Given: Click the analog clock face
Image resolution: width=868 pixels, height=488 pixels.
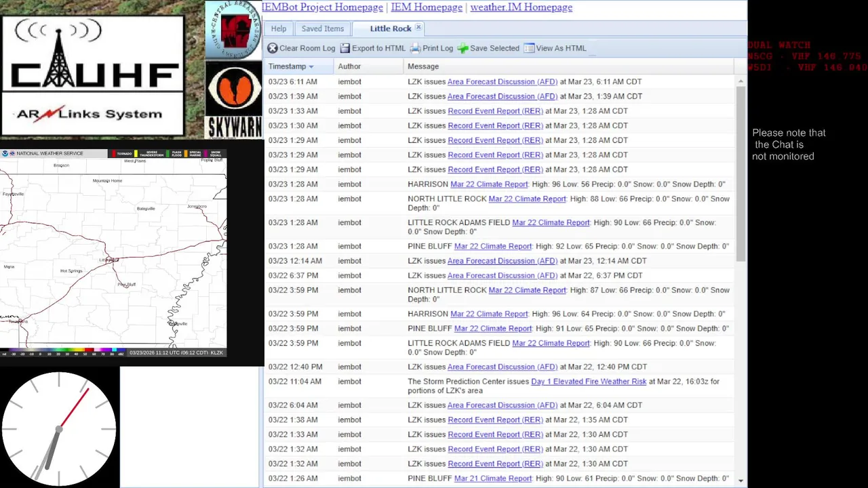Looking at the screenshot, I should click(59, 428).
